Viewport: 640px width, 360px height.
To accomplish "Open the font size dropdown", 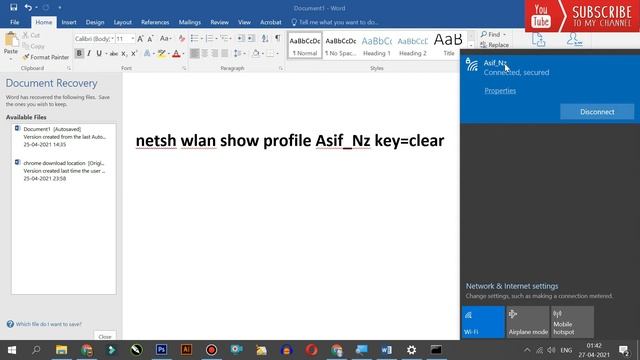I will [133, 39].
